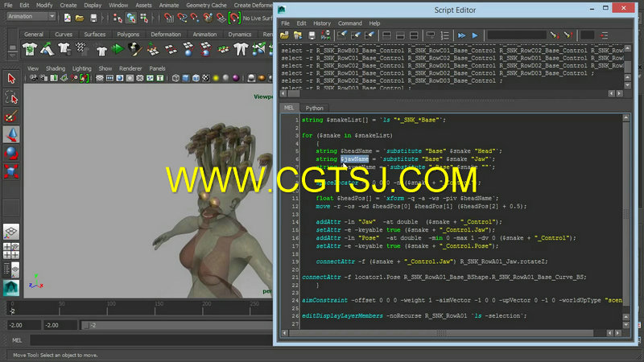644x362 pixels.
Task: Open Script Editor History menu
Action: 321,23
